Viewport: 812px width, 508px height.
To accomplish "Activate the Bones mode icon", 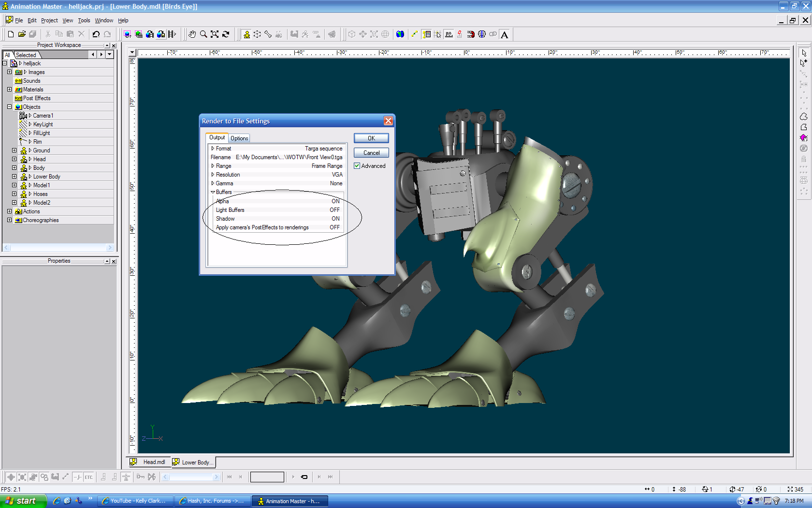I will point(268,34).
